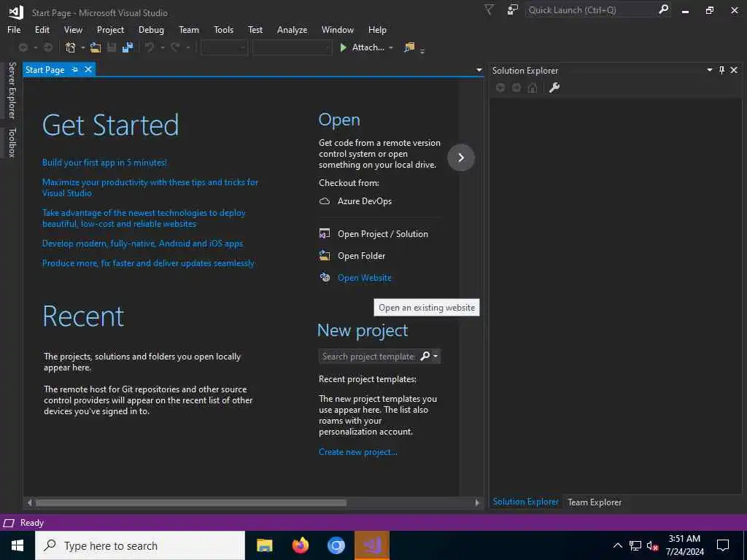
Task: Click 'Develop modern, fully-native, Android and iOS apps' link
Action: click(x=142, y=244)
